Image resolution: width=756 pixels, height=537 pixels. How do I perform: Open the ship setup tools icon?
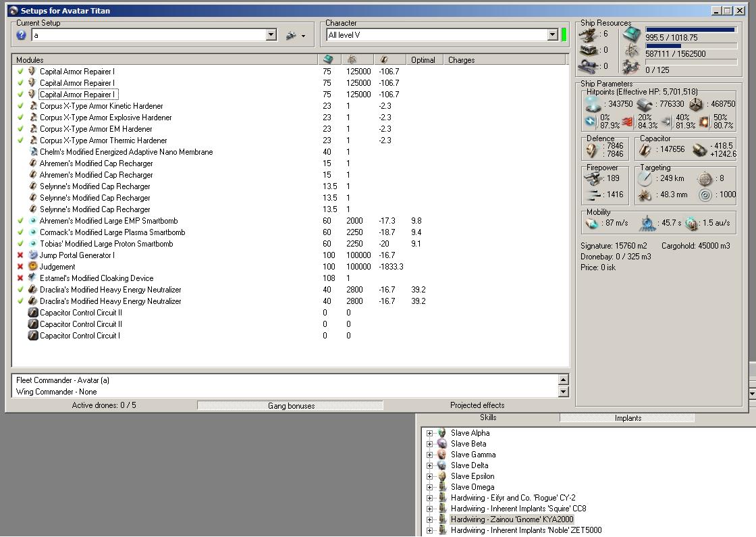pyautogui.click(x=291, y=35)
